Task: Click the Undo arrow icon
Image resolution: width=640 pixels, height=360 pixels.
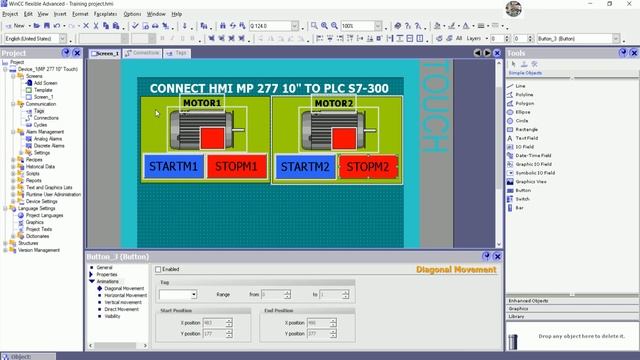Action: click(x=57, y=26)
